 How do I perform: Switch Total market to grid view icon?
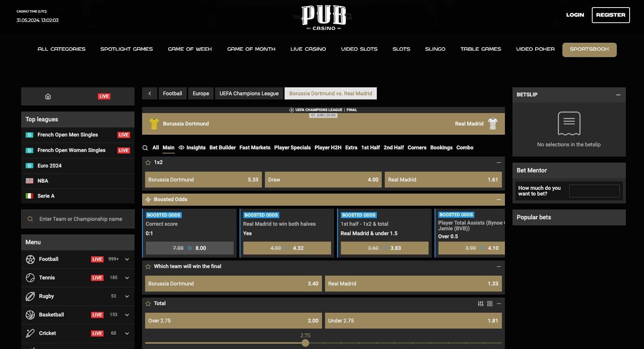[x=490, y=304]
